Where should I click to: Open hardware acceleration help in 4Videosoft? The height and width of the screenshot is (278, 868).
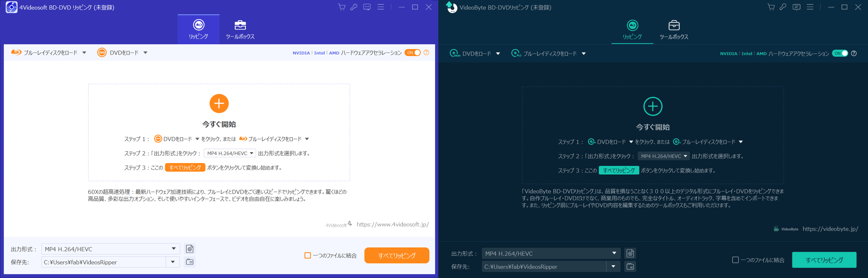coord(427,53)
